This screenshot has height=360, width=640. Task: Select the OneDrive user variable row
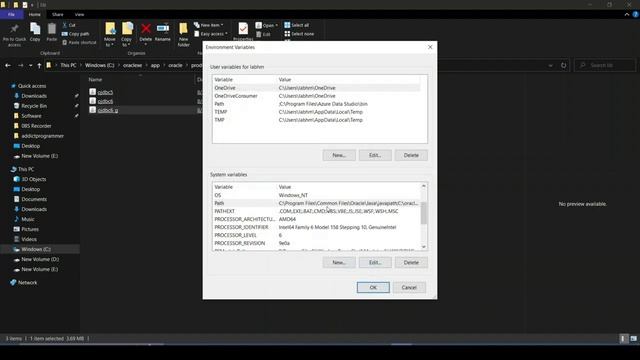(316, 88)
